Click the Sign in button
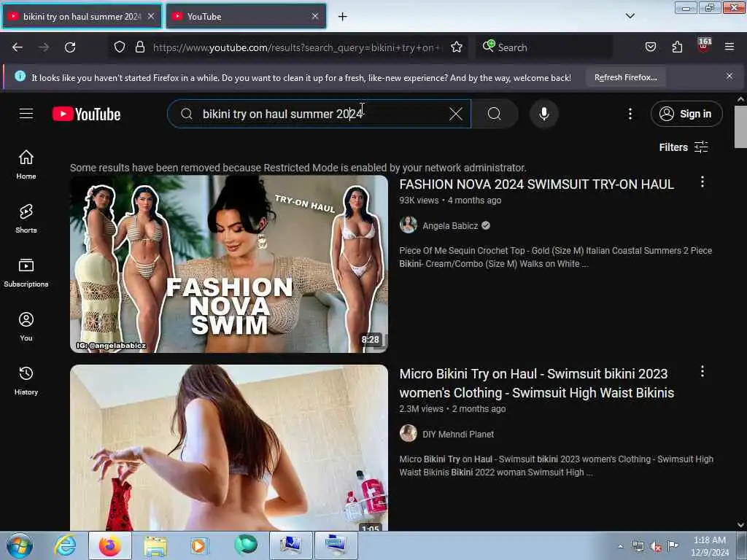747x560 pixels. point(686,114)
